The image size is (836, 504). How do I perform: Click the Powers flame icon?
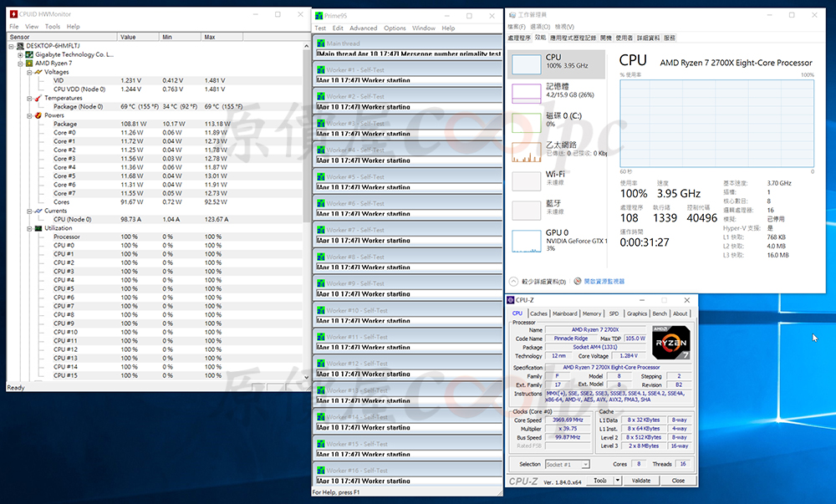[x=38, y=115]
